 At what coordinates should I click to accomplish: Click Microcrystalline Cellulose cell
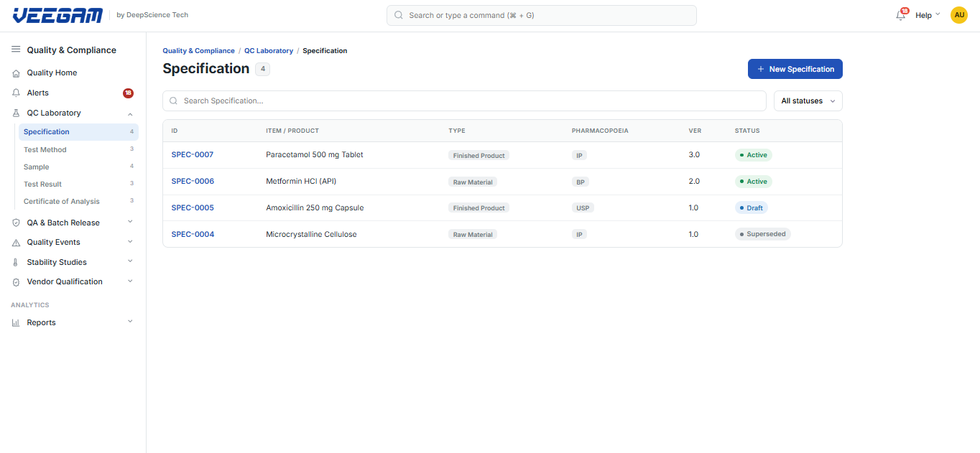311,235
